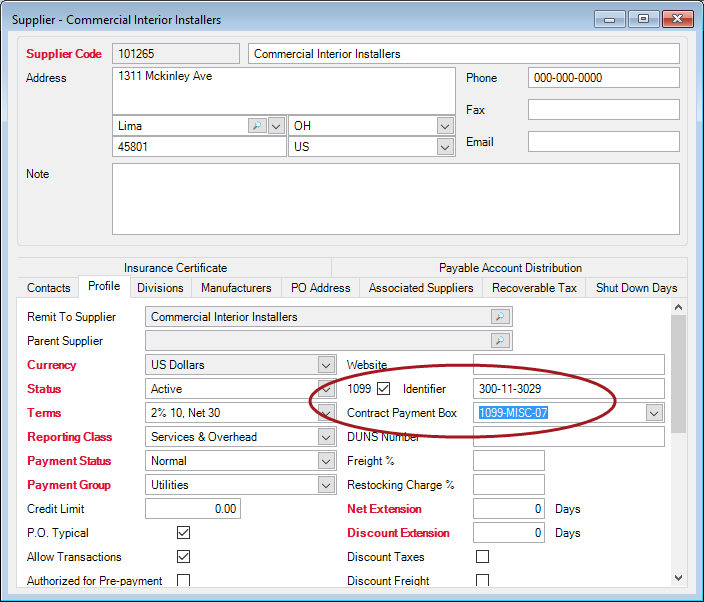The width and height of the screenshot is (704, 602).
Task: Click the Note text area
Action: pos(396,199)
